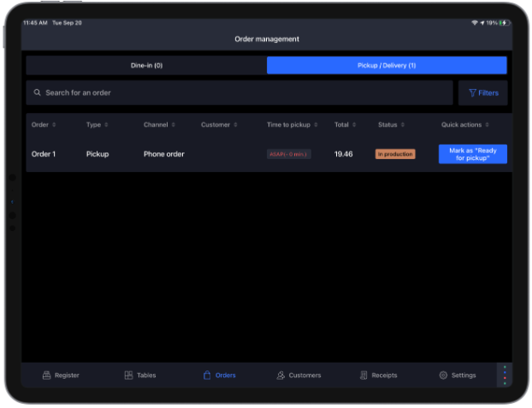The width and height of the screenshot is (532, 408).
Task: Sort orders by Status column
Action: point(391,125)
